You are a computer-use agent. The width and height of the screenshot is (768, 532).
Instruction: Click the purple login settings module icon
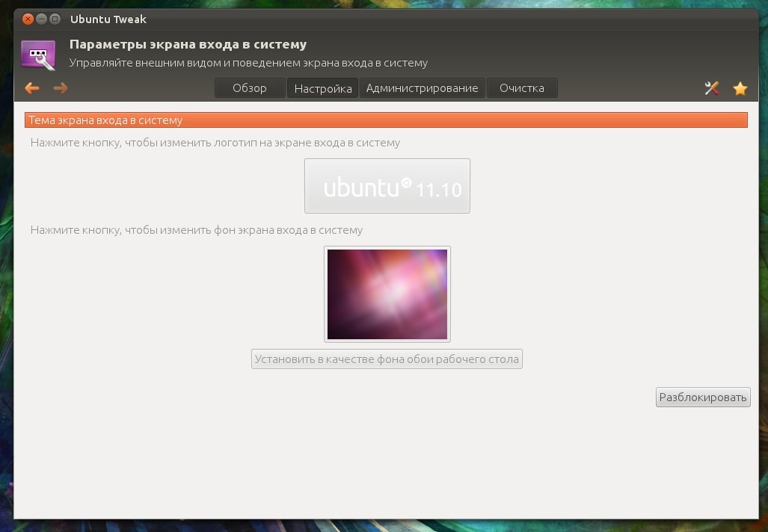(x=38, y=55)
